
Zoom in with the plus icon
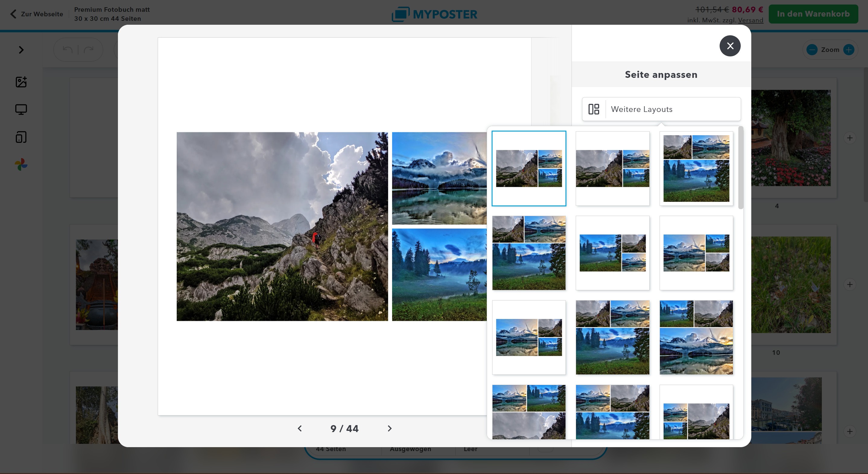pyautogui.click(x=848, y=50)
